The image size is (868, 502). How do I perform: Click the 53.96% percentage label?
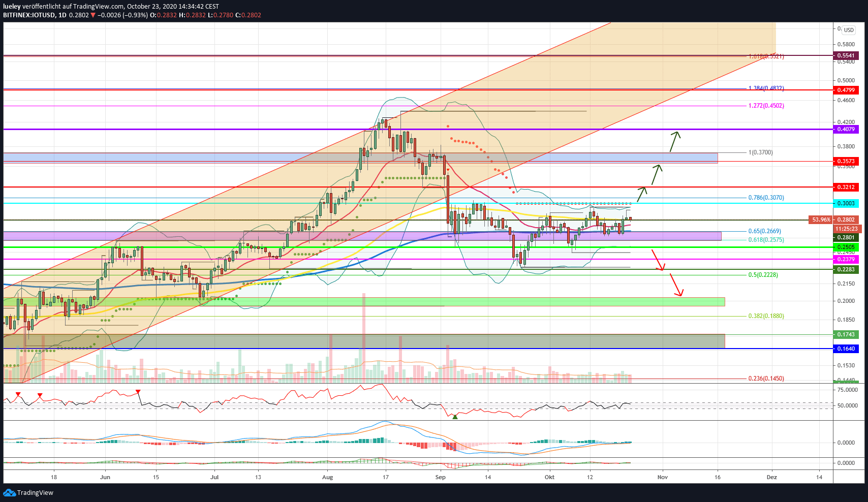pyautogui.click(x=821, y=219)
